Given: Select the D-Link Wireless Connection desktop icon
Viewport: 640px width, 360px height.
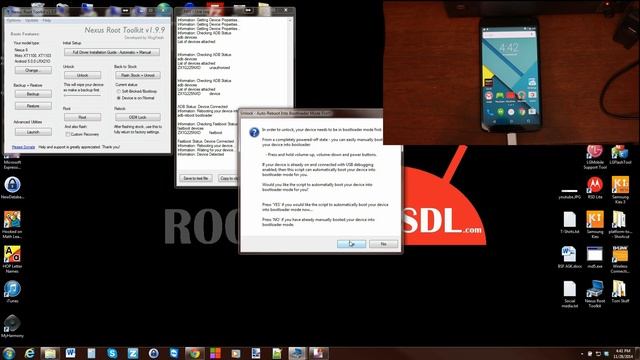Looking at the screenshot, I should pyautogui.click(x=620, y=260).
